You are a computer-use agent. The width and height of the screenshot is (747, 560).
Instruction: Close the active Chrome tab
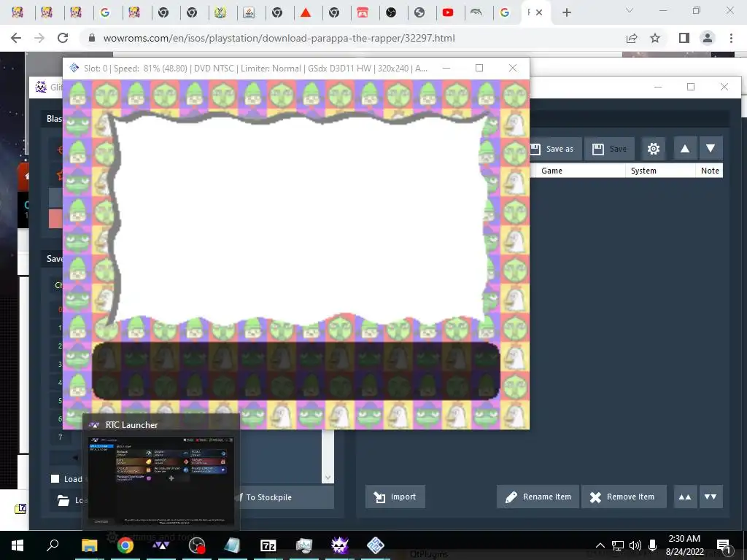(x=539, y=12)
